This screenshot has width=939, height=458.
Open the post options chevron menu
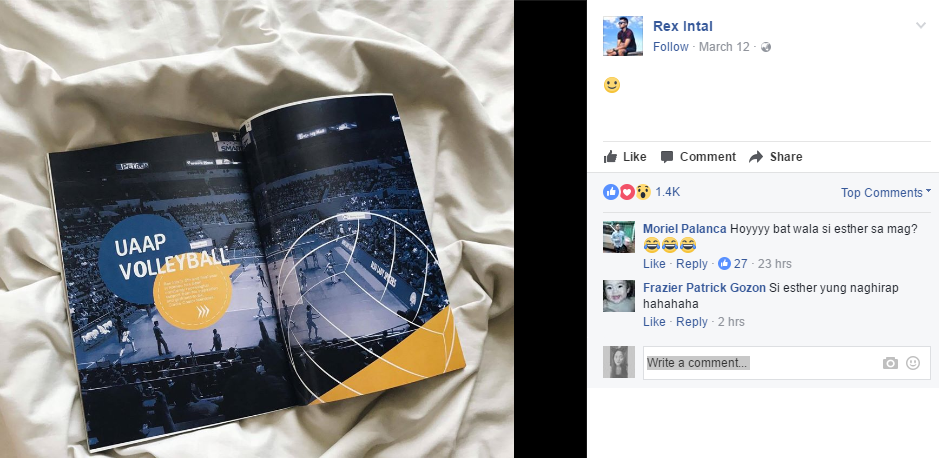921,25
